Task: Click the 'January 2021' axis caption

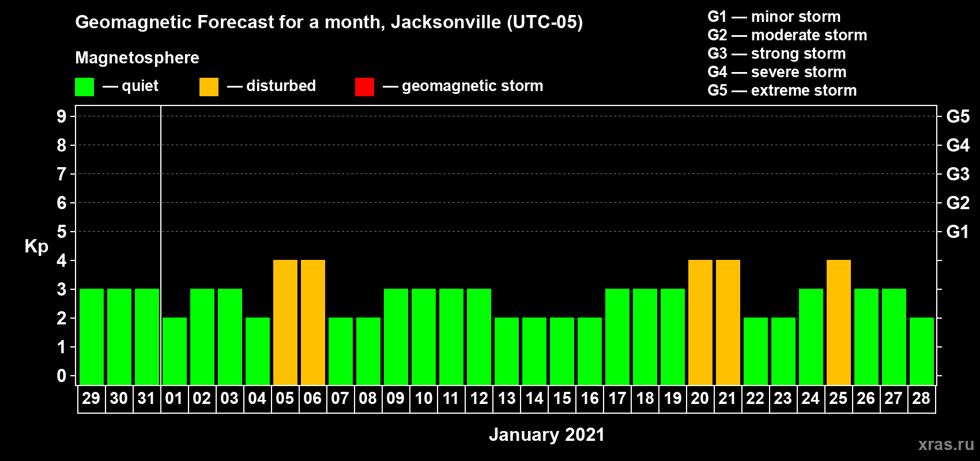Action: point(546,434)
